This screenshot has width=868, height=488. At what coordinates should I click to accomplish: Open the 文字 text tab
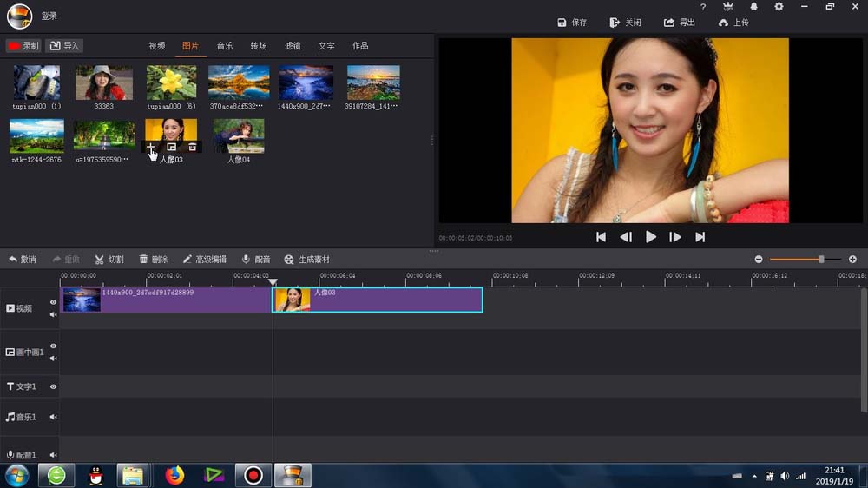(326, 46)
